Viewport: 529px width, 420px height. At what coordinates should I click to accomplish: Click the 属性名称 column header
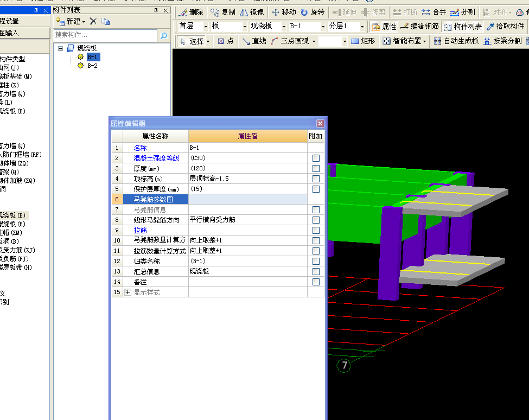tap(156, 136)
